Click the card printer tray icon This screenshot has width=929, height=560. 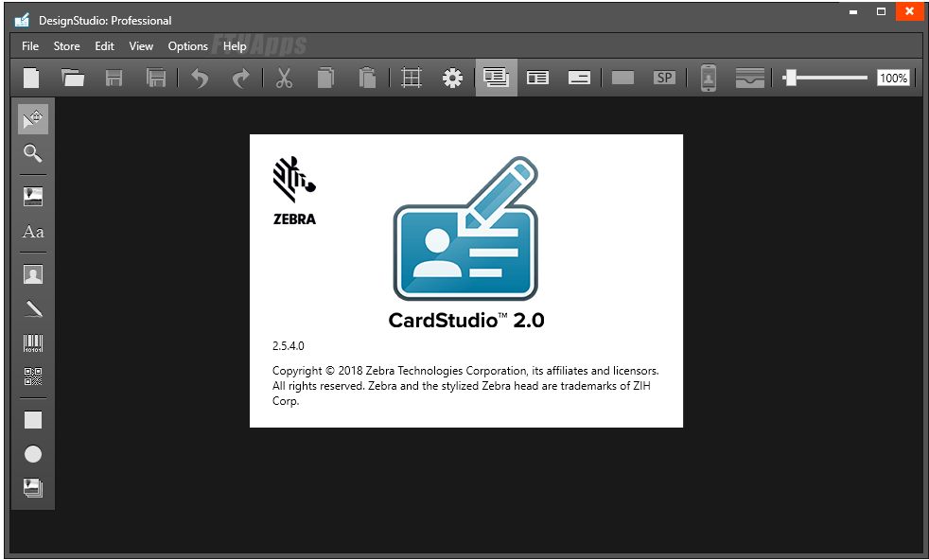pyautogui.click(x=750, y=78)
